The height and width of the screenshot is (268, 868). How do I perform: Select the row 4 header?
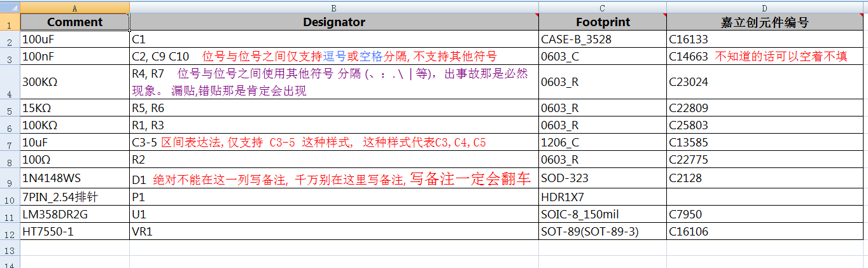tap(10, 82)
